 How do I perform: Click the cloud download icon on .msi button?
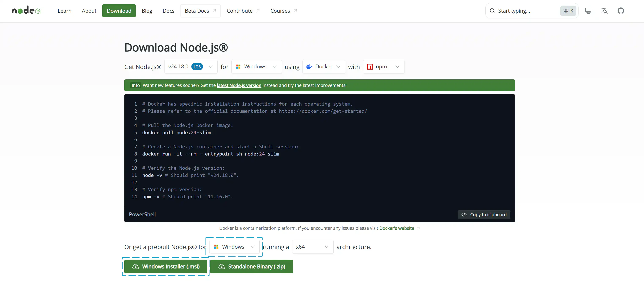[136, 266]
